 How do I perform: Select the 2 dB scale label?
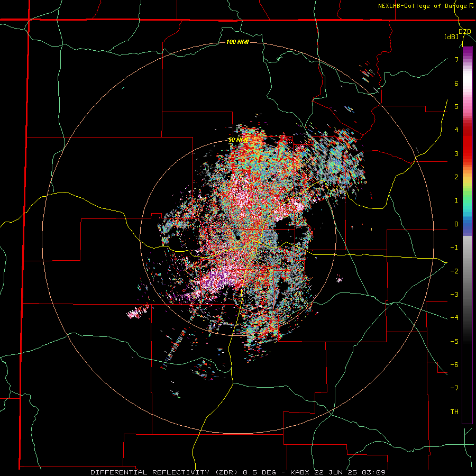456,177
